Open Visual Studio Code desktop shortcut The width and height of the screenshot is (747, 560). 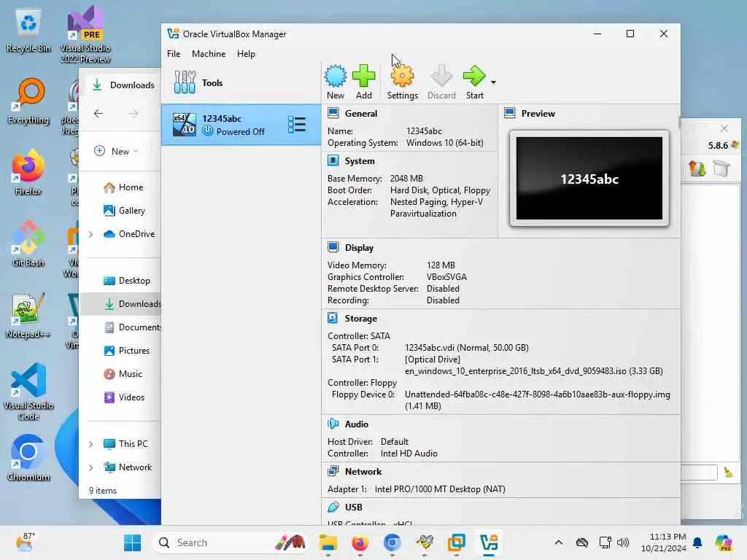(28, 392)
